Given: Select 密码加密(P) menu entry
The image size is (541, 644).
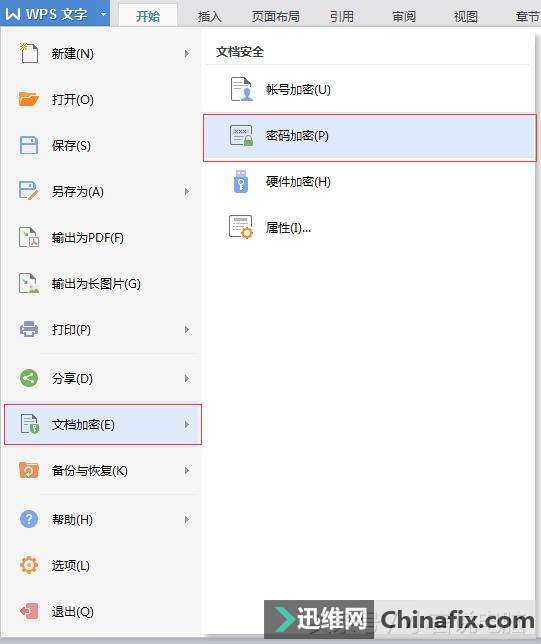Looking at the screenshot, I should (x=370, y=138).
